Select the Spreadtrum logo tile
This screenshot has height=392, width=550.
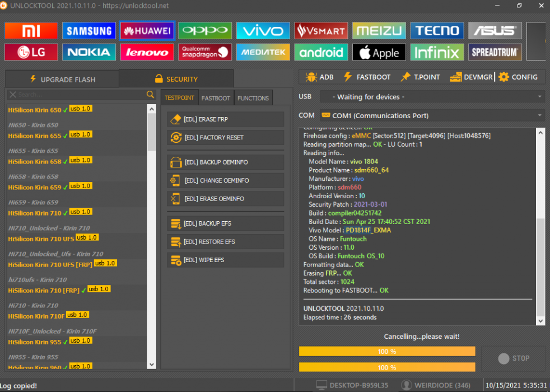(x=495, y=52)
